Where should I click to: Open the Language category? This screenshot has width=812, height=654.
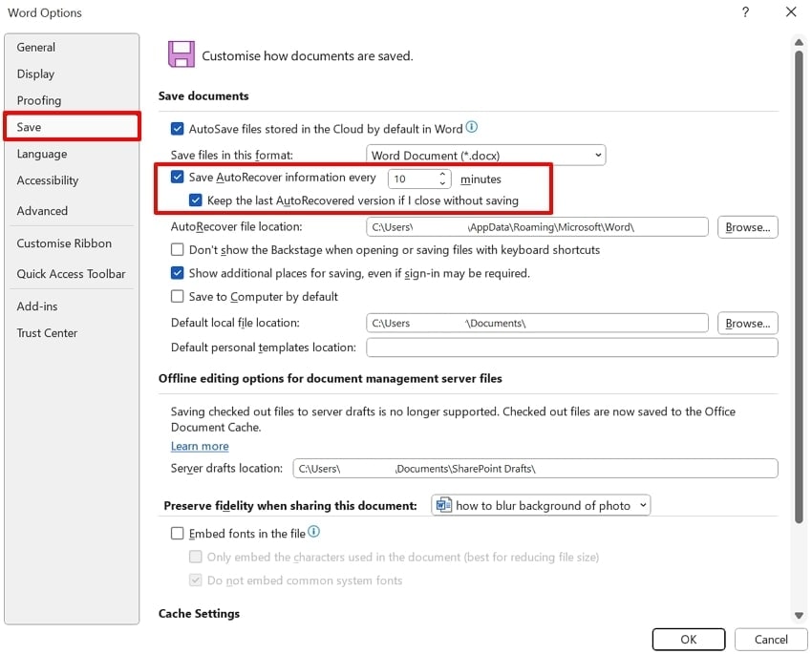72,154
